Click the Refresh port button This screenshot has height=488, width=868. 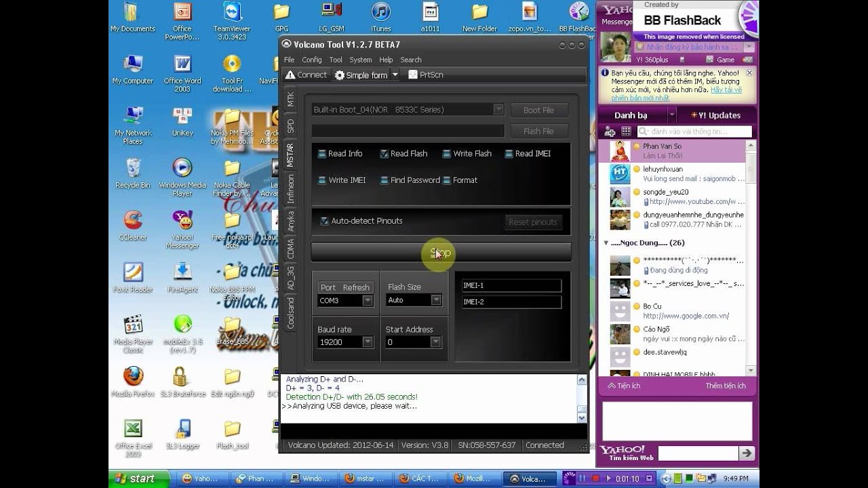click(356, 287)
